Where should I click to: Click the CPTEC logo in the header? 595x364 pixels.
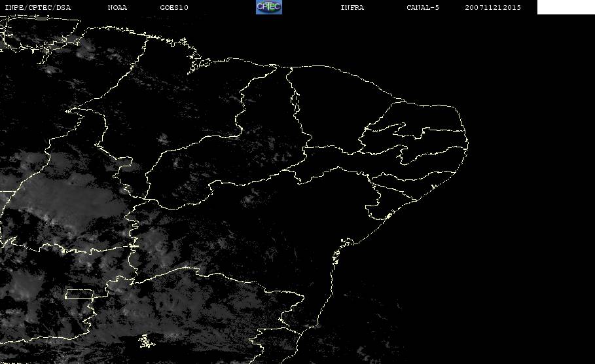(x=268, y=7)
